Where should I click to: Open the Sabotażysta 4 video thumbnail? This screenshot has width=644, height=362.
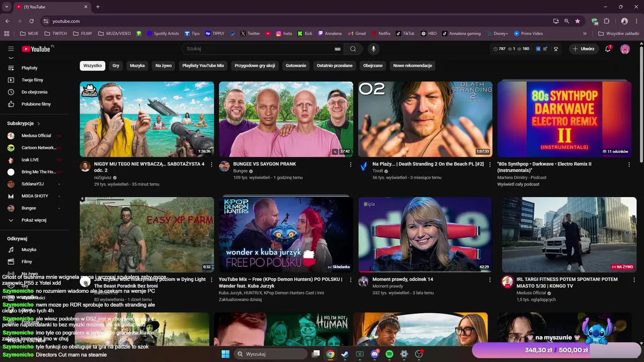pos(147,119)
